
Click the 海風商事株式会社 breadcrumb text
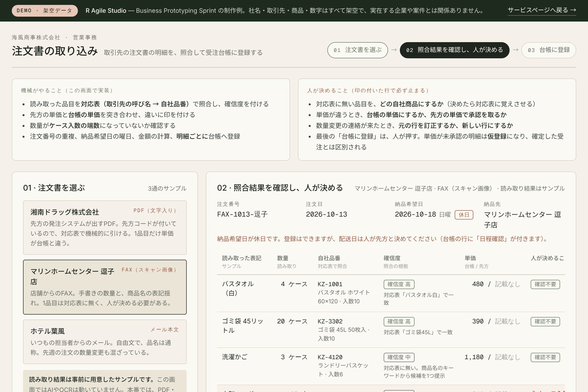36,37
